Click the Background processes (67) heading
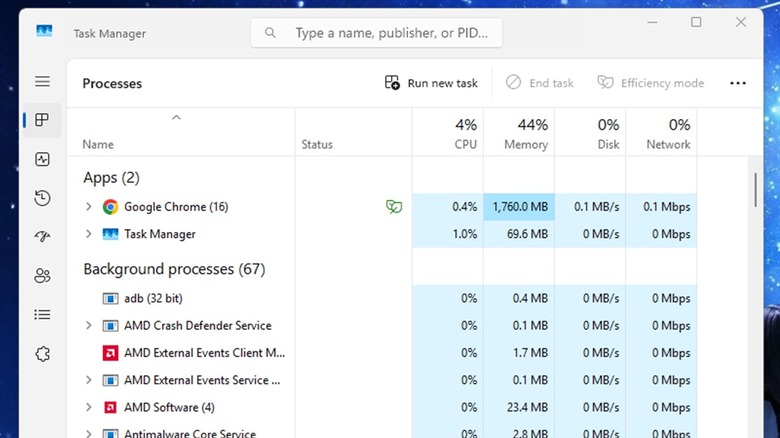This screenshot has width=780, height=438. click(174, 269)
